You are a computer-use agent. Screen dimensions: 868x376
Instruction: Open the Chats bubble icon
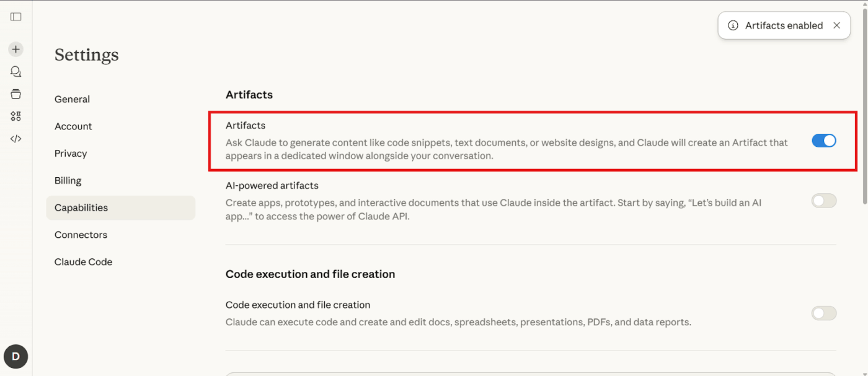pos(16,71)
